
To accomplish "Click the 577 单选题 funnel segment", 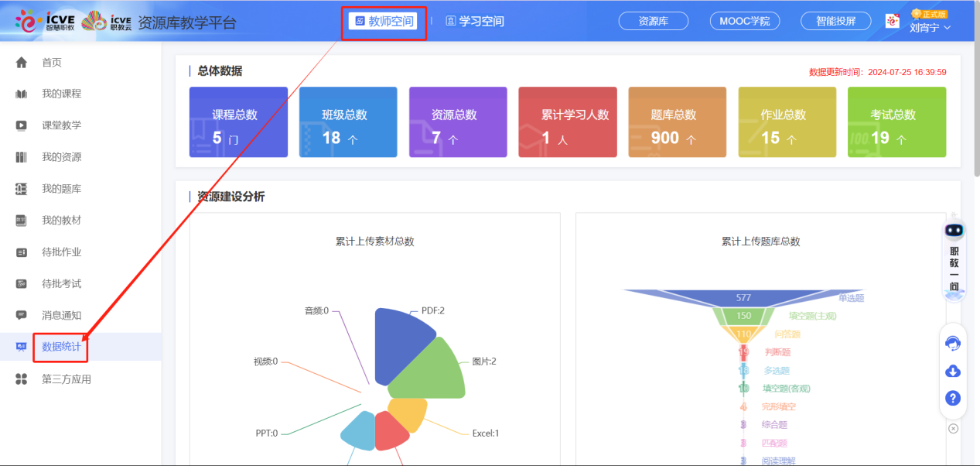I will (743, 298).
